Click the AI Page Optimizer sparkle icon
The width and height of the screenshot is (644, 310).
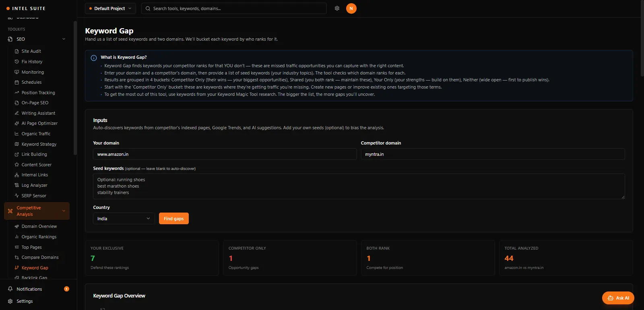point(17,124)
